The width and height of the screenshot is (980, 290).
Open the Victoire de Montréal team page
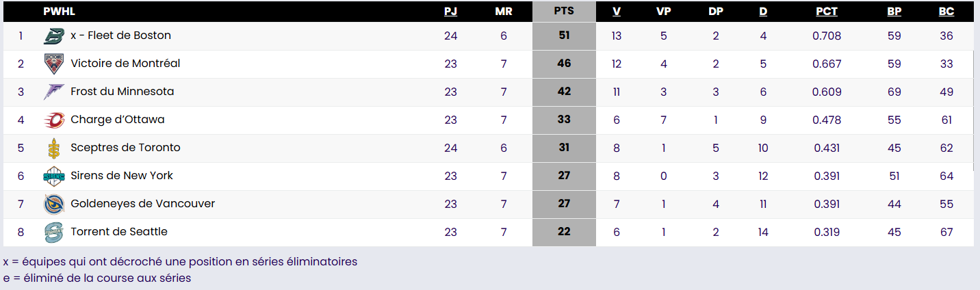coord(125,64)
